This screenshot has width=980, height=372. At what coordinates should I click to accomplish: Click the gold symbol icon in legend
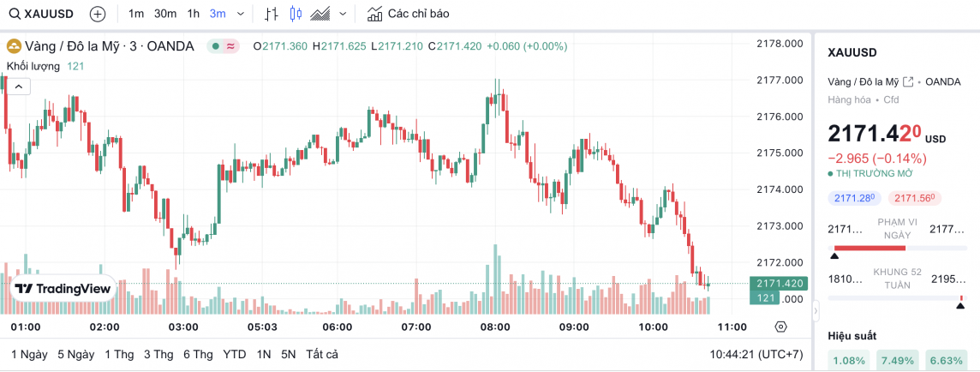pyautogui.click(x=15, y=46)
